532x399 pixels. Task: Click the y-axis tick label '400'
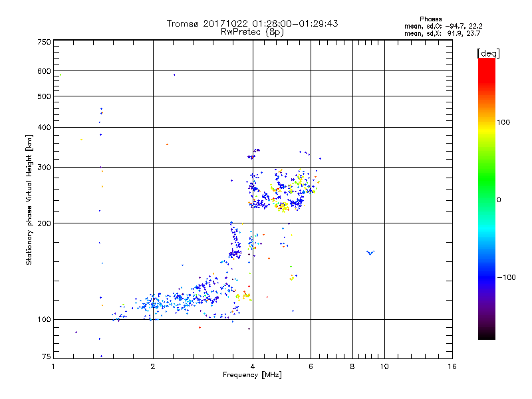(x=44, y=128)
